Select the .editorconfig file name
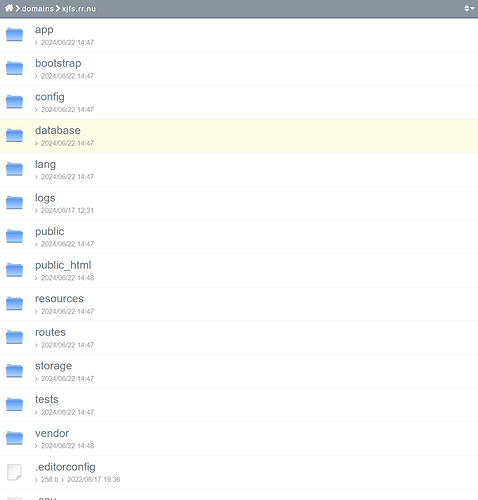478x500 pixels. pos(65,467)
